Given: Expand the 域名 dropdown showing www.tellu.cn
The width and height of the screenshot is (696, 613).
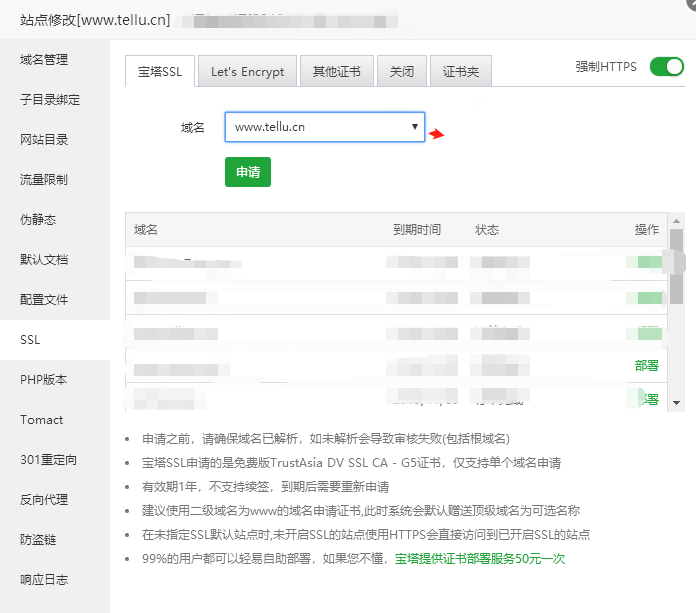Looking at the screenshot, I should point(325,127).
